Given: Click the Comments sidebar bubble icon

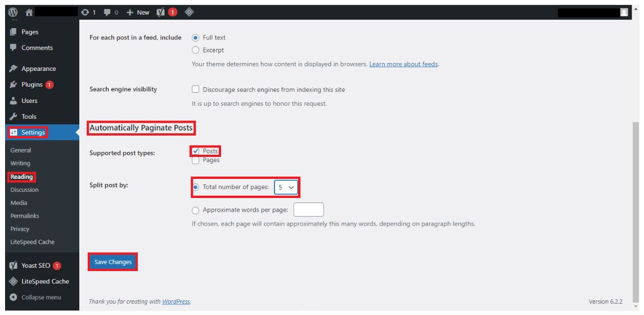Looking at the screenshot, I should point(13,48).
